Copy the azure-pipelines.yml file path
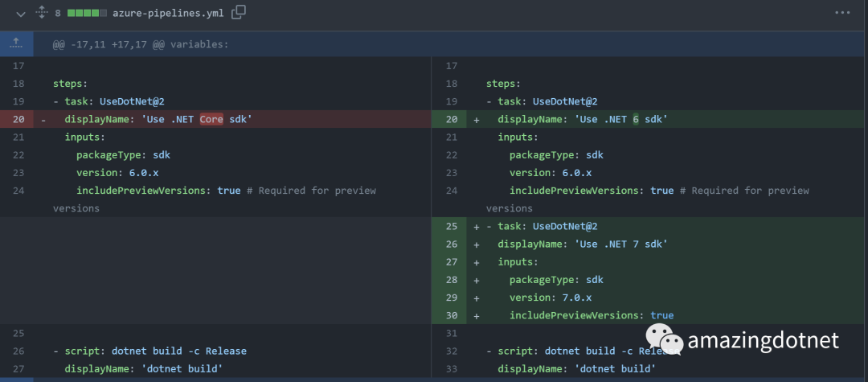The height and width of the screenshot is (382, 868). click(x=239, y=13)
